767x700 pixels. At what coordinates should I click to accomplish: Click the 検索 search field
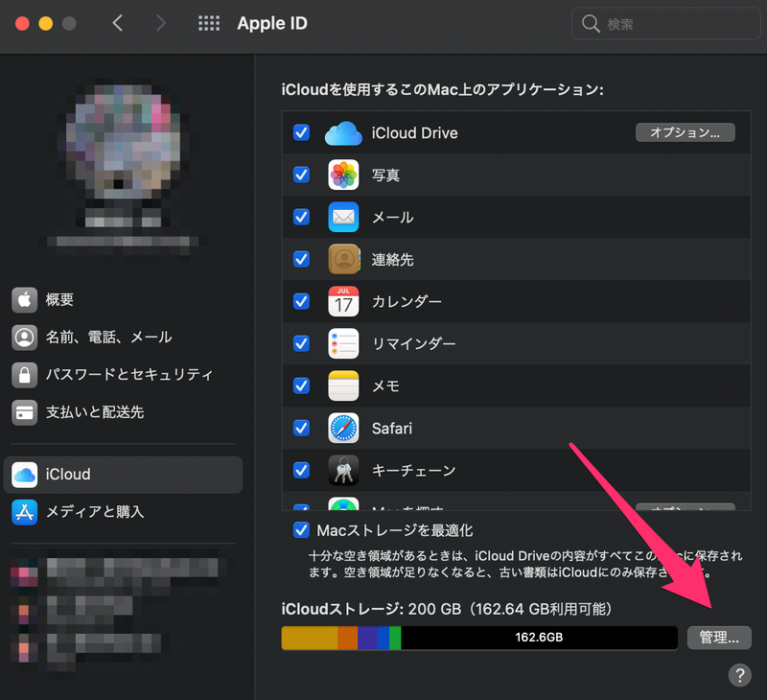(x=665, y=23)
